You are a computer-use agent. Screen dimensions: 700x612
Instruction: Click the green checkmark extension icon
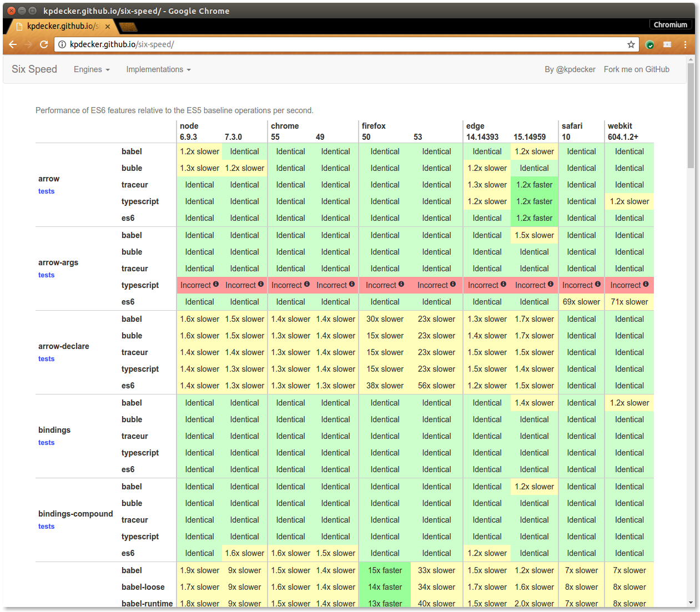[650, 44]
